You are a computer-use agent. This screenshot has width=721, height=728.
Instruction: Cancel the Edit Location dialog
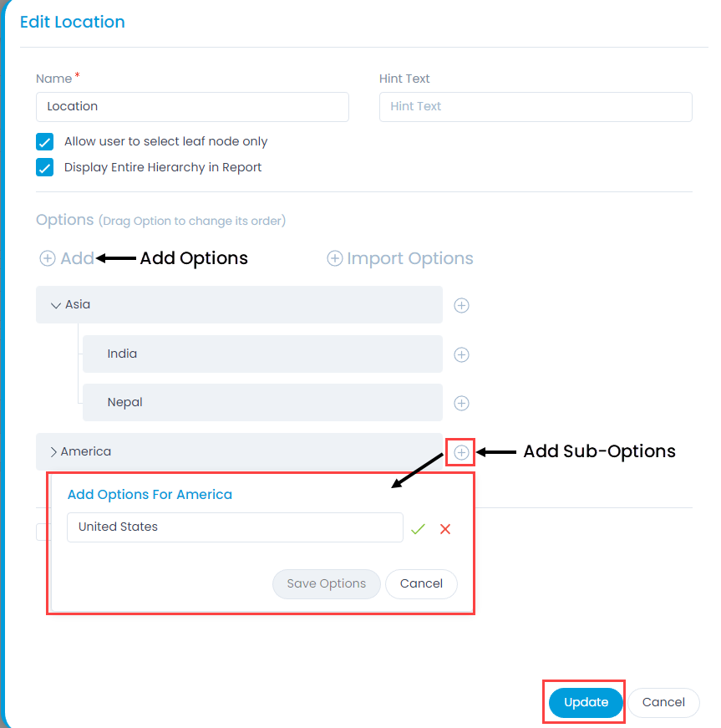point(663,702)
